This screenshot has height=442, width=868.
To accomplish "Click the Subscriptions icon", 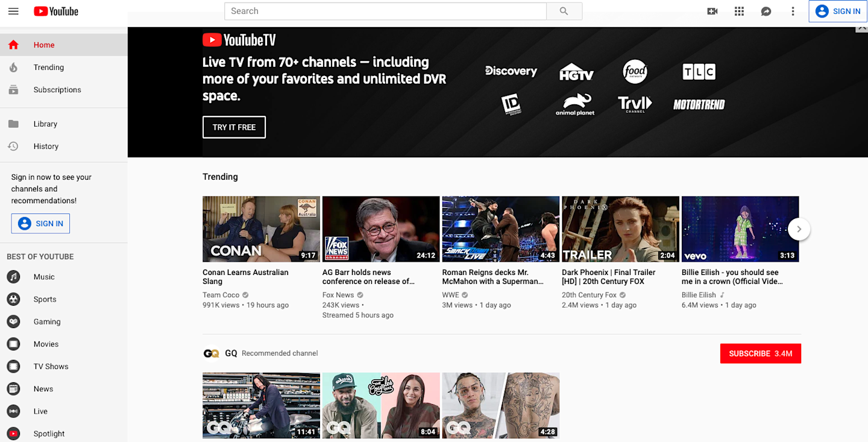I will (x=13, y=90).
